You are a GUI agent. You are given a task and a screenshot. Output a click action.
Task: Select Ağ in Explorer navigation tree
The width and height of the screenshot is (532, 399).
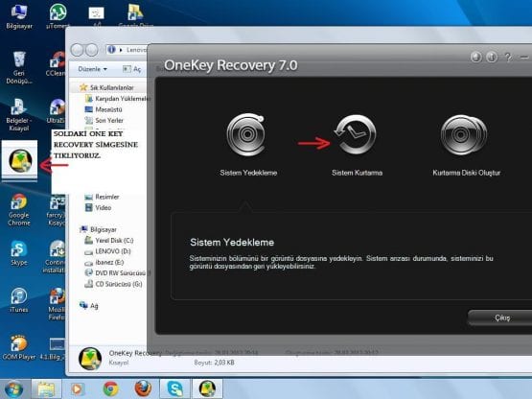coord(89,306)
